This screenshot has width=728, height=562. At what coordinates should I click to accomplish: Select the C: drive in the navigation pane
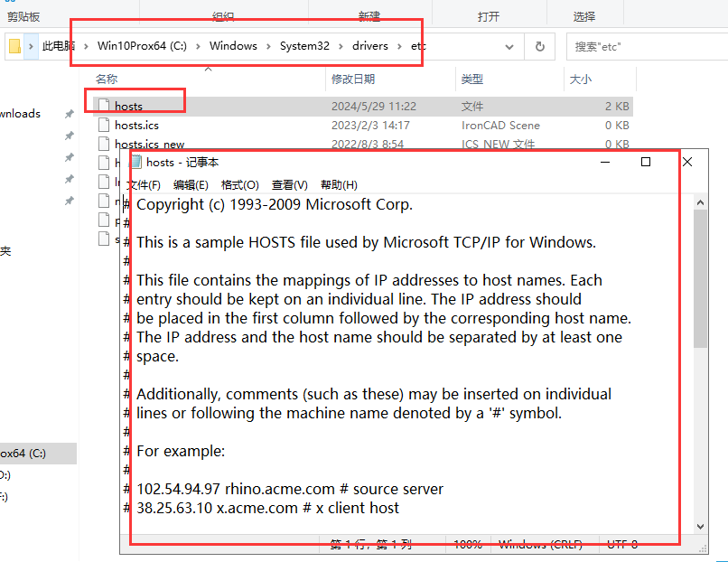38,454
